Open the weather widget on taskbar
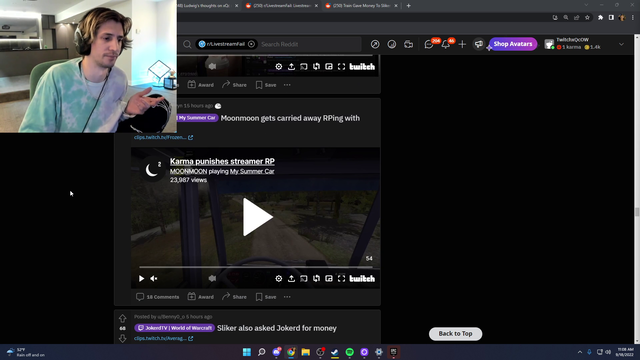 (x=25, y=352)
